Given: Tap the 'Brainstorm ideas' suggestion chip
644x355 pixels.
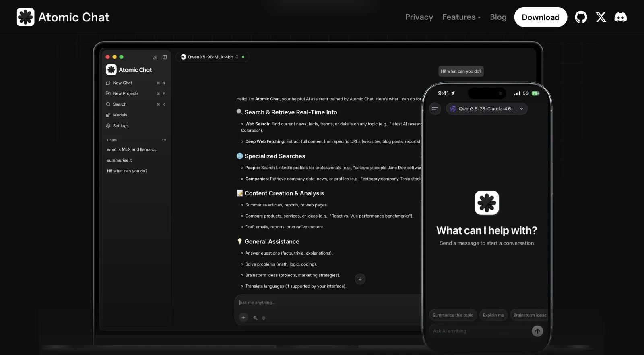Looking at the screenshot, I should click(x=530, y=315).
